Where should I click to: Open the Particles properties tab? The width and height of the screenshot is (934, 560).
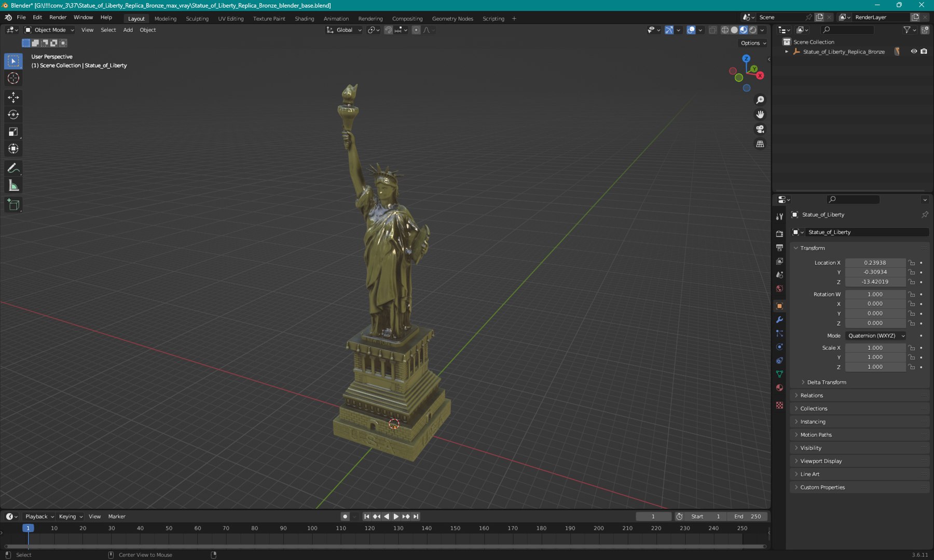pos(779,333)
